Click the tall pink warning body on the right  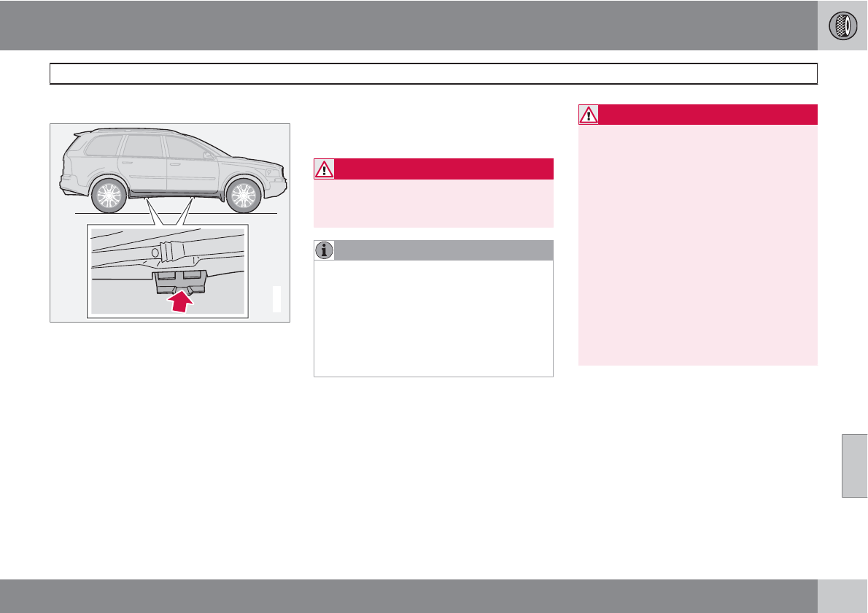[697, 244]
